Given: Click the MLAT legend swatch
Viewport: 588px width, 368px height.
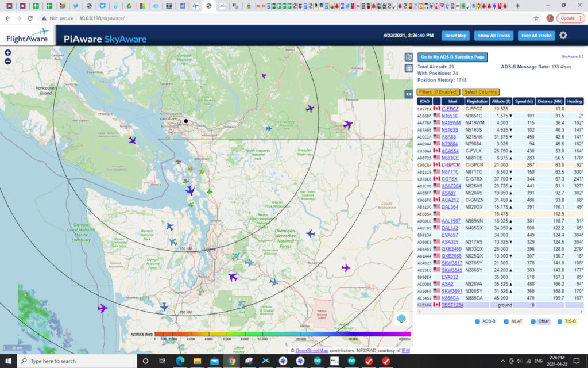Looking at the screenshot, I should click(506, 321).
